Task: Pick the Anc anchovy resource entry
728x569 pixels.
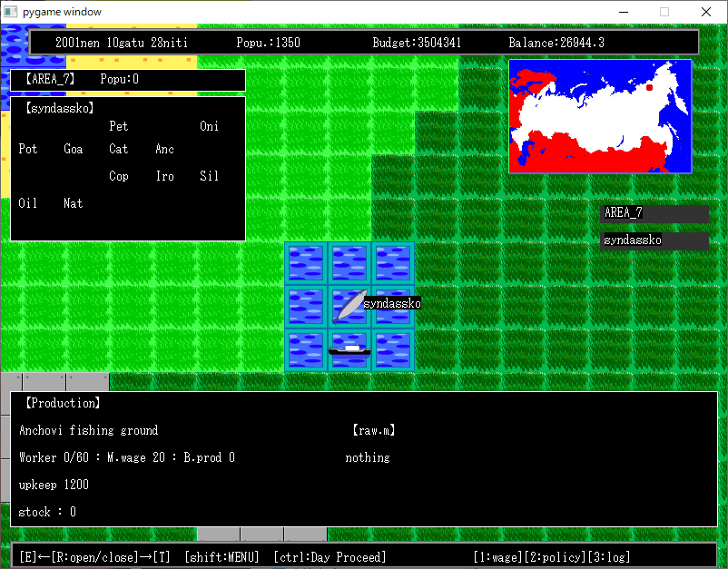Action: [x=164, y=150]
